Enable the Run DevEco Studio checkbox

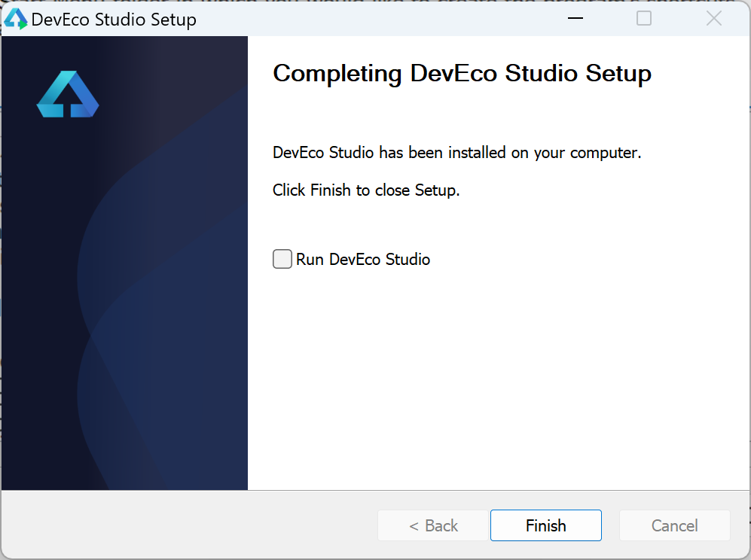[x=282, y=260]
